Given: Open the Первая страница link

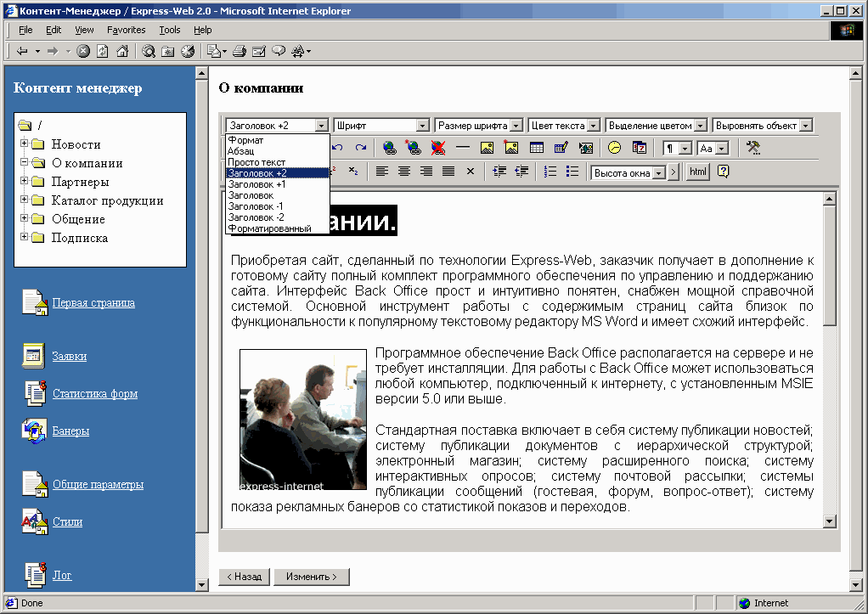Looking at the screenshot, I should 93,303.
